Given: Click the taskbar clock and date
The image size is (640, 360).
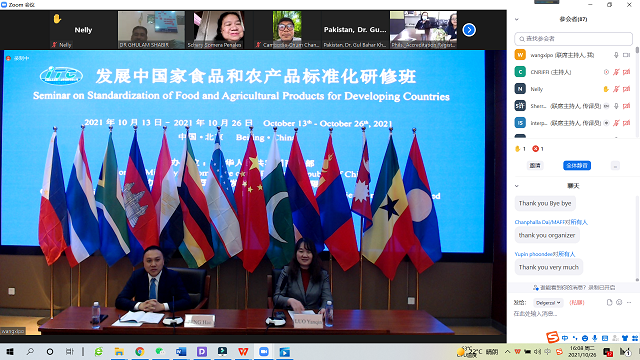Looking at the screenshot, I should pyautogui.click(x=582, y=351).
